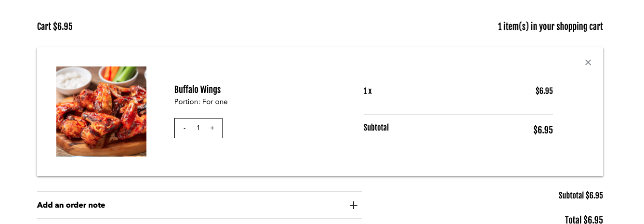Expand order note with the plus icon
Screen dimensions: 644x224
pyautogui.click(x=354, y=205)
